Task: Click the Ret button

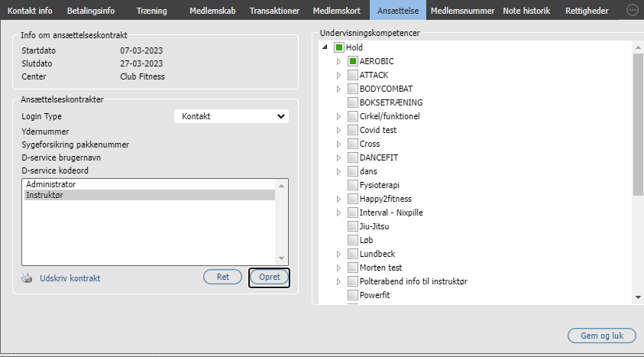Action: [x=222, y=277]
